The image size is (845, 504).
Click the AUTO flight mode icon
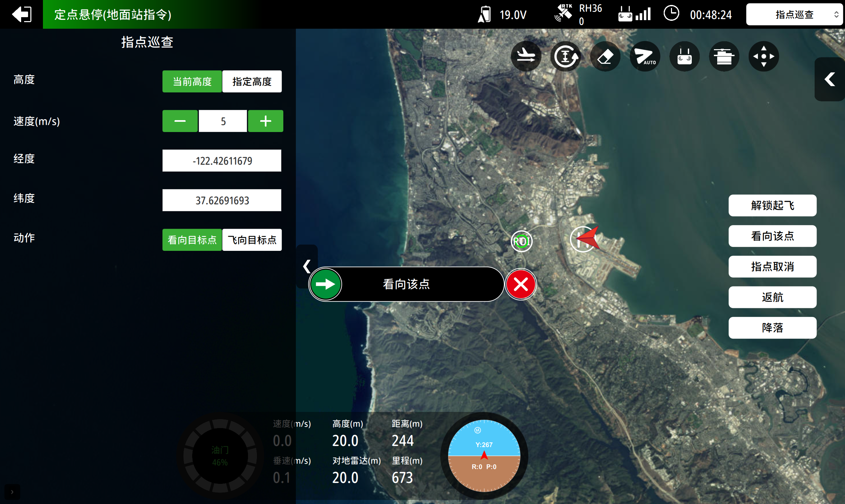point(645,56)
